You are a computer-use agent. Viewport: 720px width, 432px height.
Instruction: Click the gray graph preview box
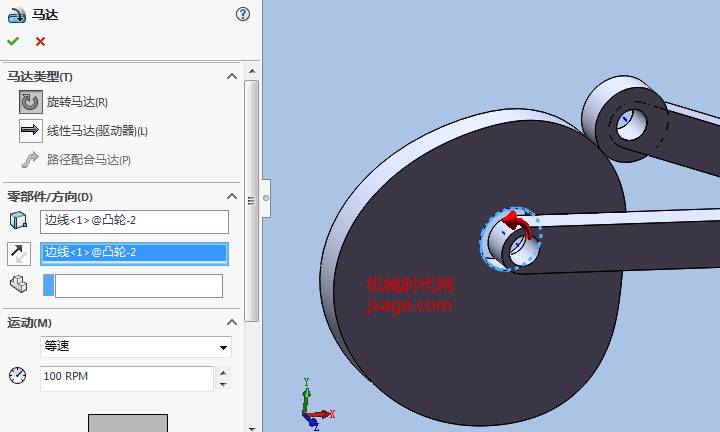click(x=128, y=423)
